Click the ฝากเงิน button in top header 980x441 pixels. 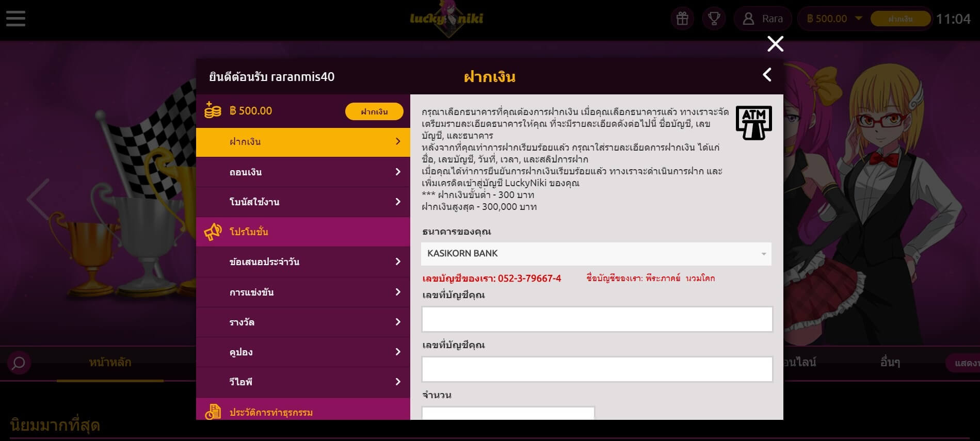coord(901,19)
